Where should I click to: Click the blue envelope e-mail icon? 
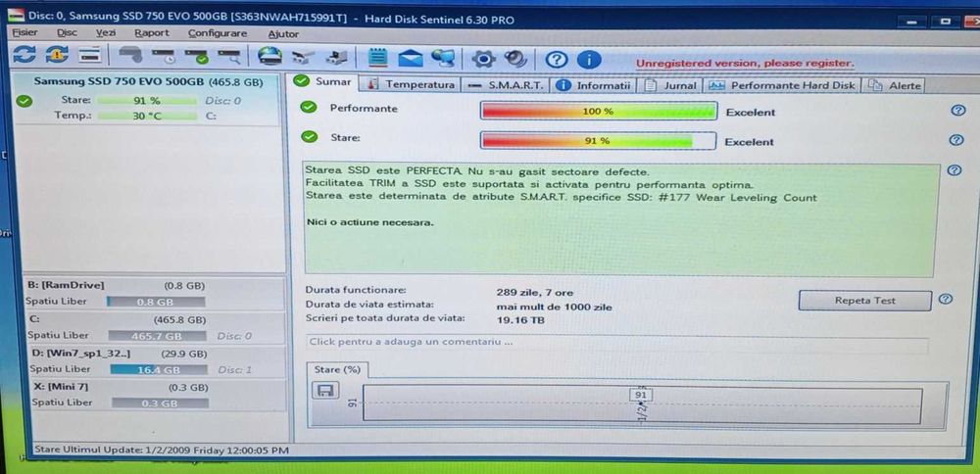(x=410, y=59)
